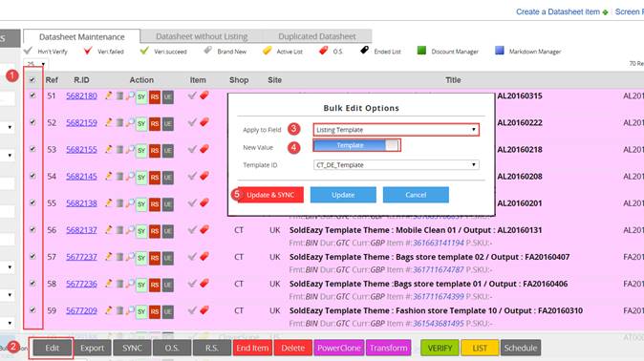Click the SY icon in row 57
Image resolution: width=644 pixels, height=361 pixels.
pos(141,258)
